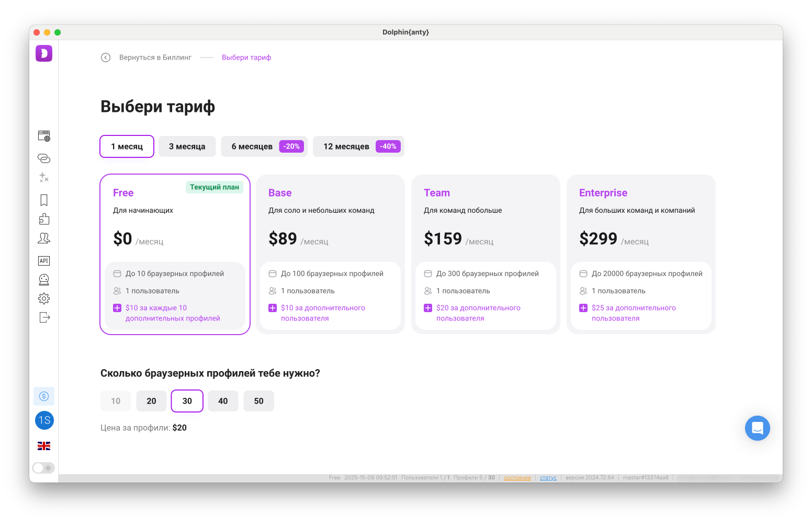
Task: Select the '12 месяцев' billing period
Action: (x=358, y=146)
